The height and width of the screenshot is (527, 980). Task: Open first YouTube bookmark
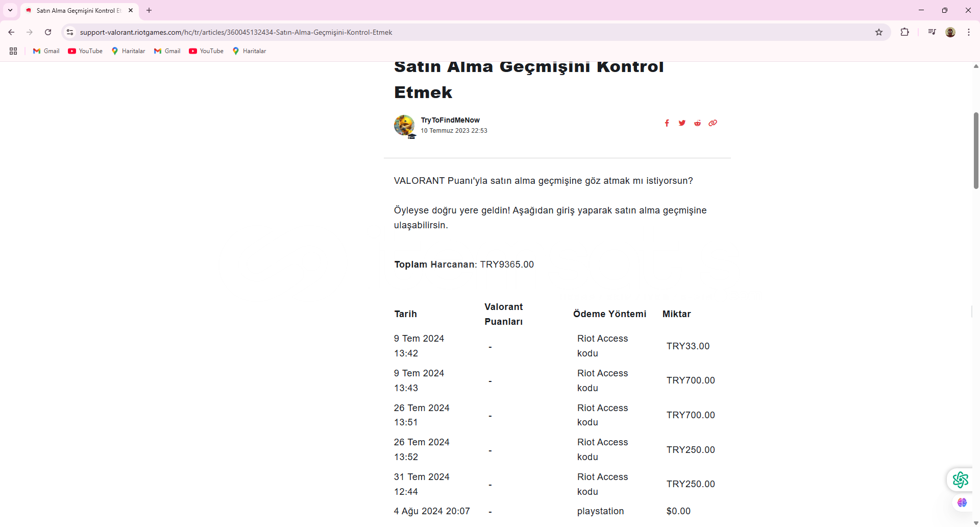point(85,51)
